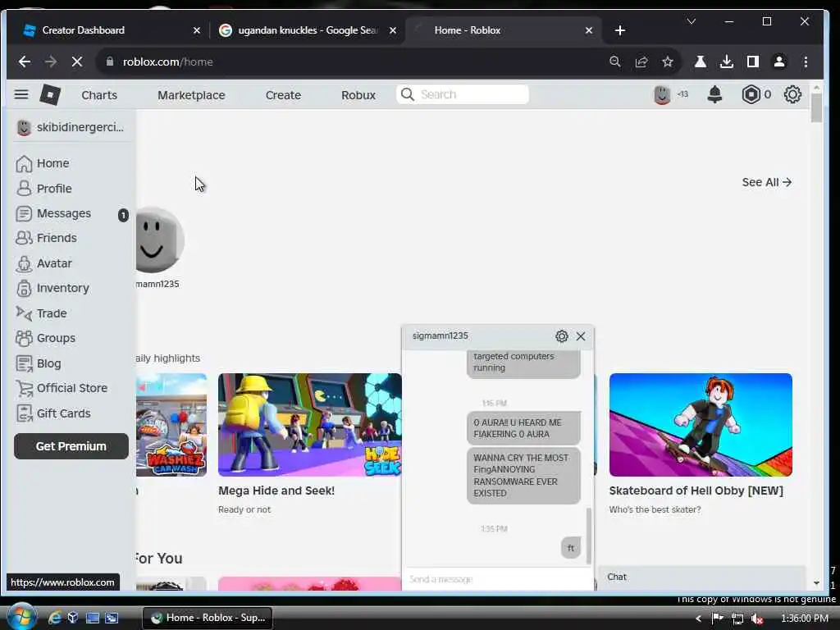The height and width of the screenshot is (630, 840).
Task: Open Skateboard of Hell Obby thumbnail
Action: coord(701,425)
